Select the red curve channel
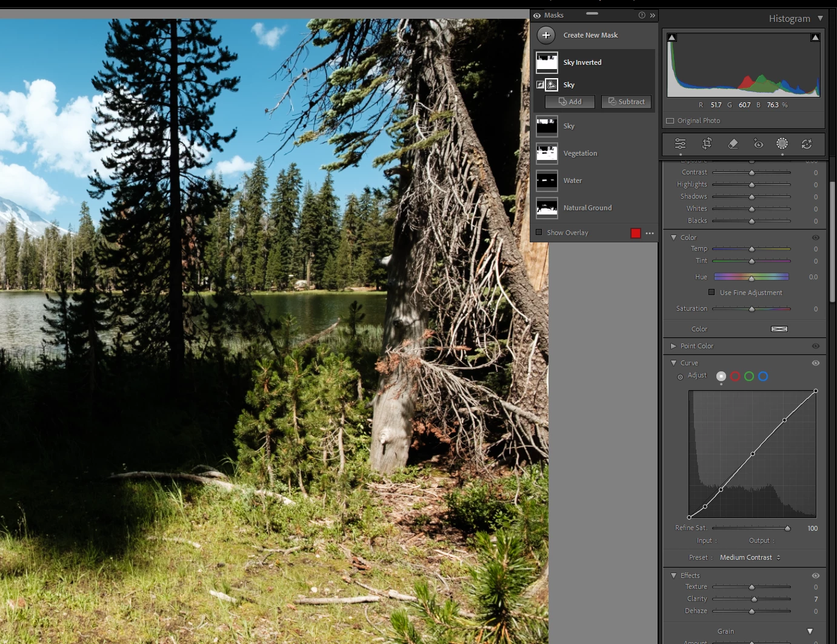Image resolution: width=837 pixels, height=644 pixels. [735, 376]
